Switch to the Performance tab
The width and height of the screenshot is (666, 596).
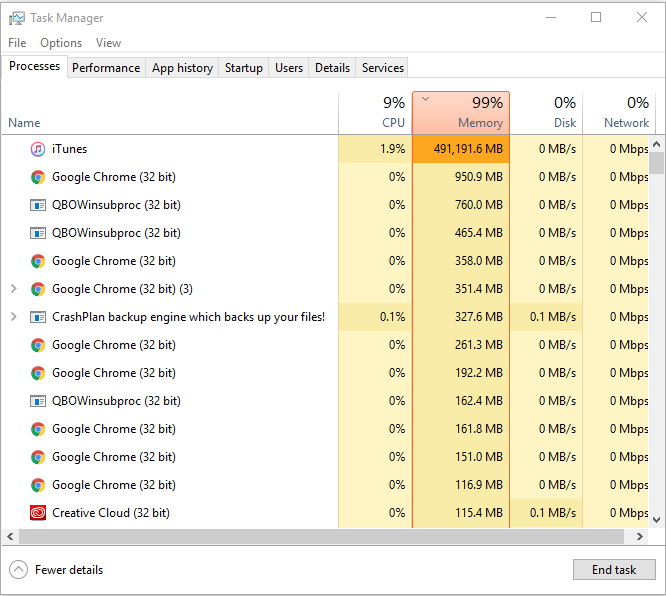106,68
